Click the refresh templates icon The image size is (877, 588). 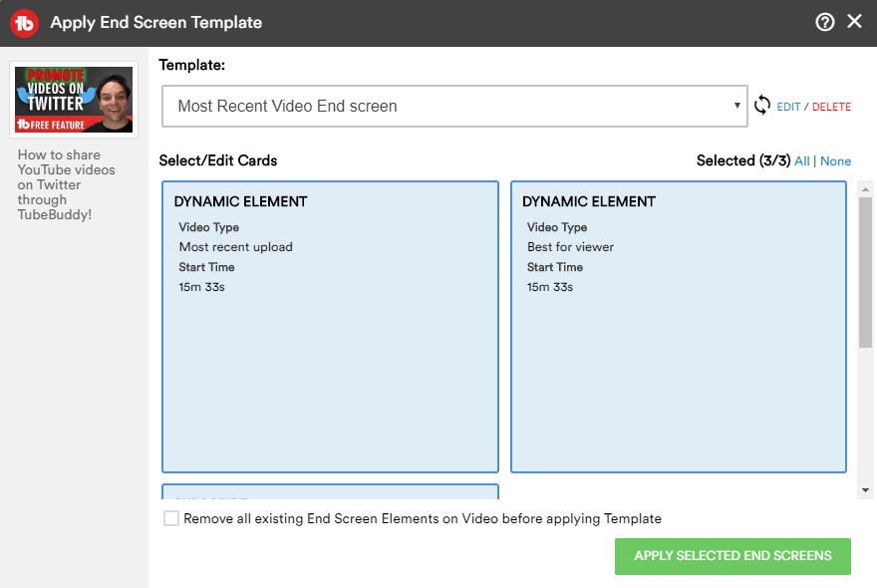762,106
